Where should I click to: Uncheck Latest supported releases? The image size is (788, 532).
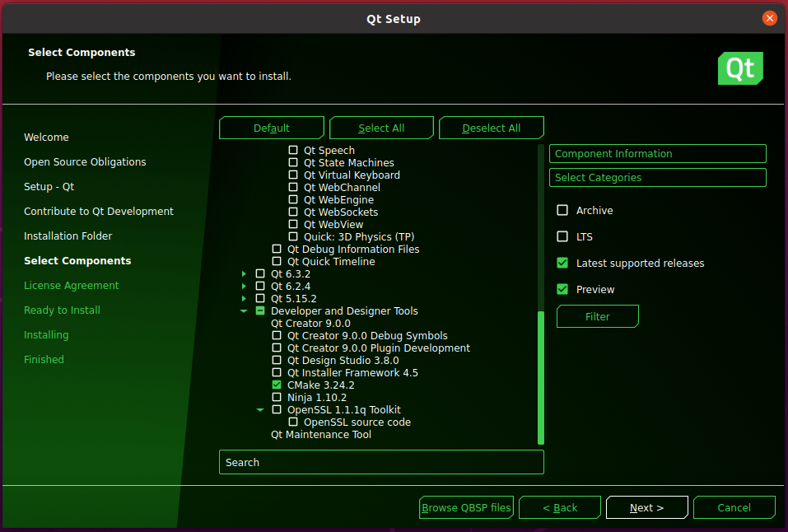(x=562, y=263)
